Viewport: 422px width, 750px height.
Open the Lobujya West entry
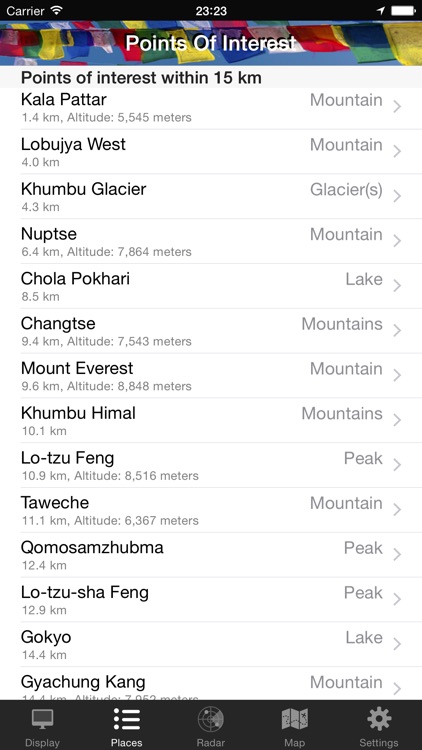point(211,152)
